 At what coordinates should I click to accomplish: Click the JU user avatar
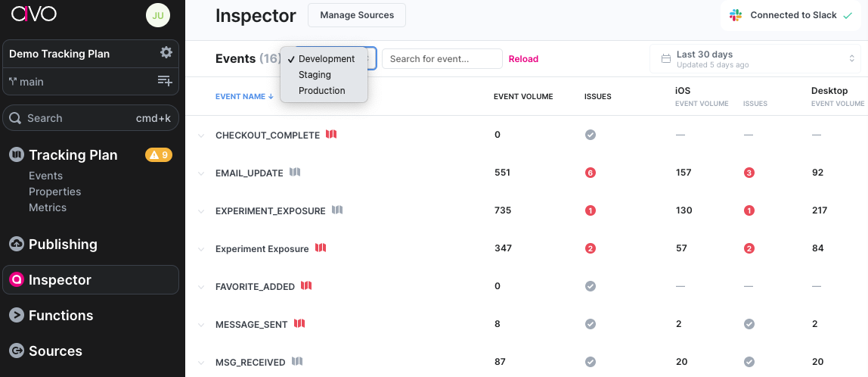tap(158, 15)
